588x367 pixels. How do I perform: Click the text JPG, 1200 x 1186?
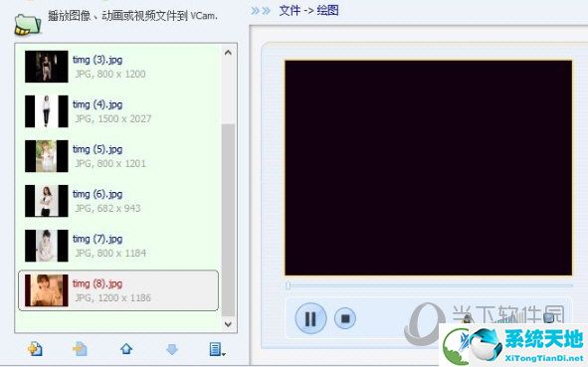[112, 297]
